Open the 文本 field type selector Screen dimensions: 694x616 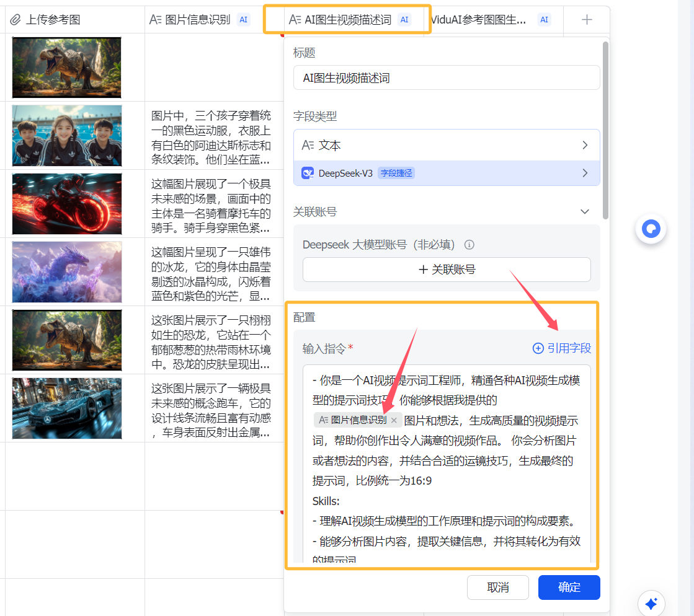point(446,146)
